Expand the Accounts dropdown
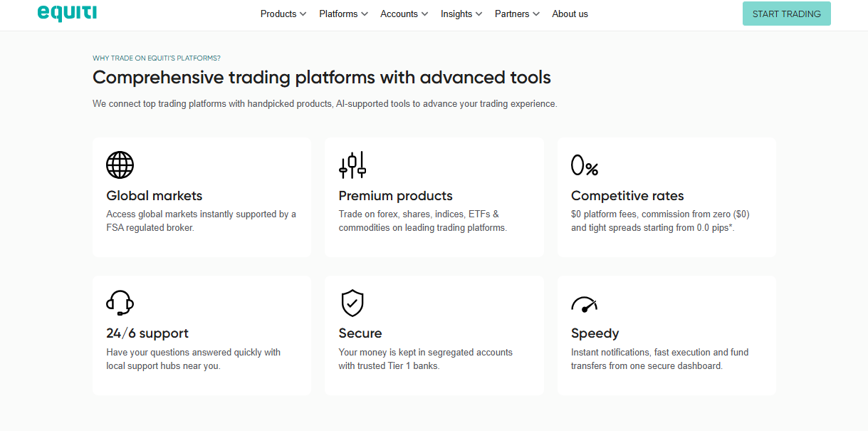 coord(403,14)
